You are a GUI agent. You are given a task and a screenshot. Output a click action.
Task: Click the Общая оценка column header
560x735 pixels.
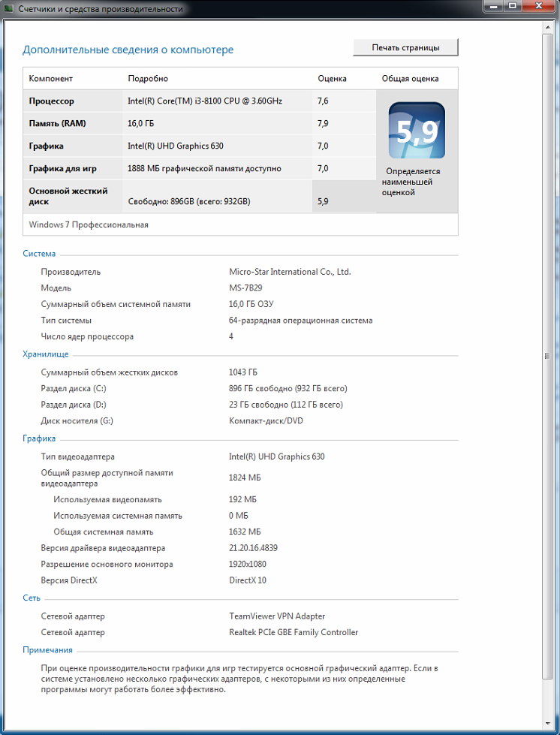[410, 79]
